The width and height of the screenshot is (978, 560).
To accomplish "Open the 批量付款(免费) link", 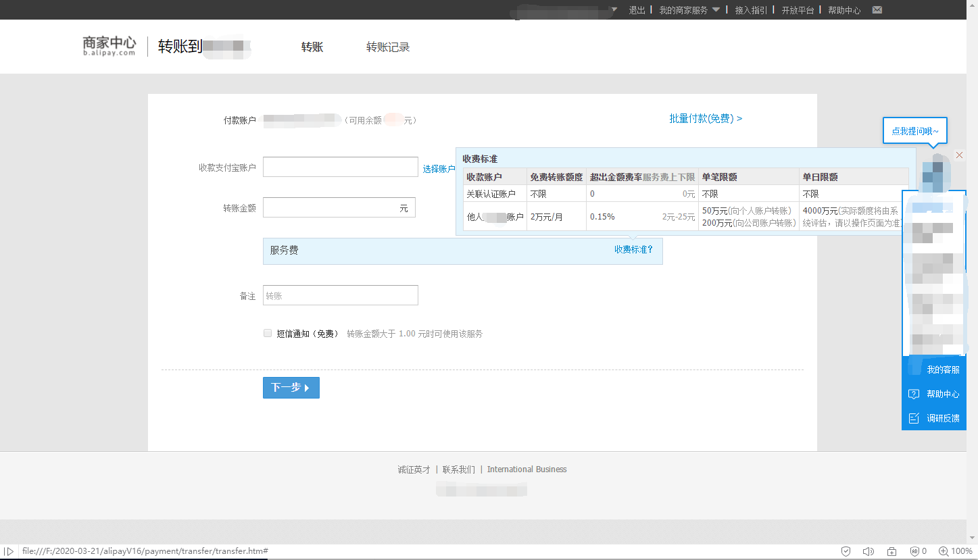I will click(706, 118).
